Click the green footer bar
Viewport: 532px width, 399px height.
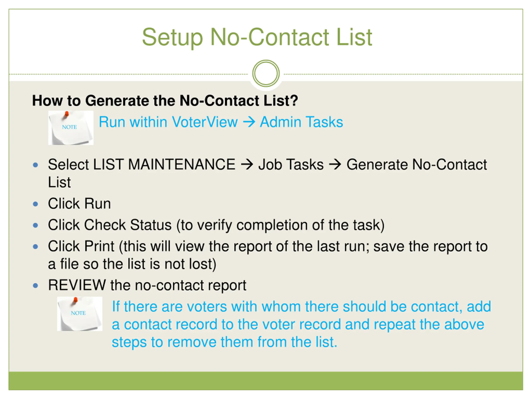[266, 381]
